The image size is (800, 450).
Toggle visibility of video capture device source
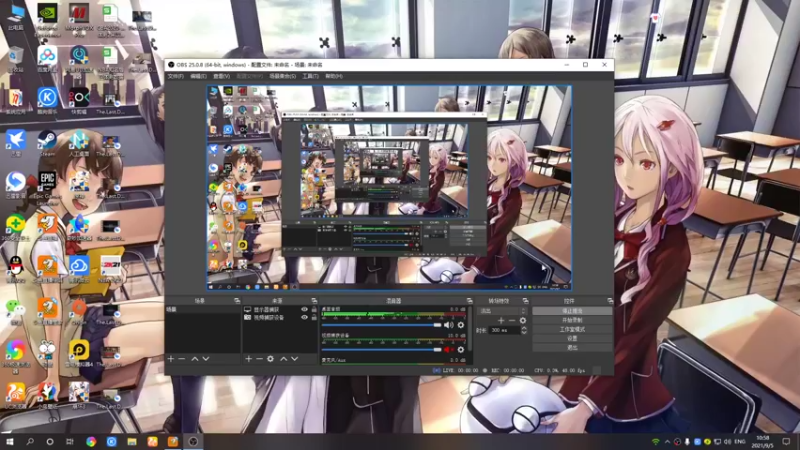(305, 317)
